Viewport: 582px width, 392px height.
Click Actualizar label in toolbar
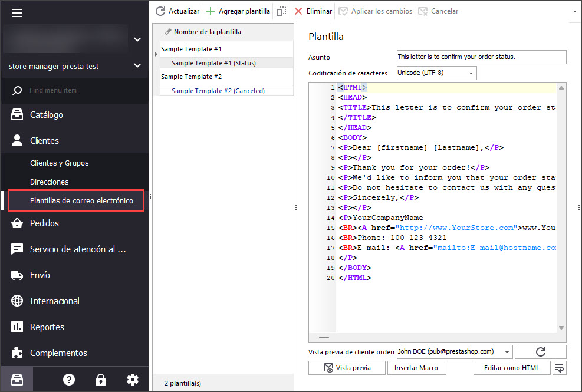184,11
